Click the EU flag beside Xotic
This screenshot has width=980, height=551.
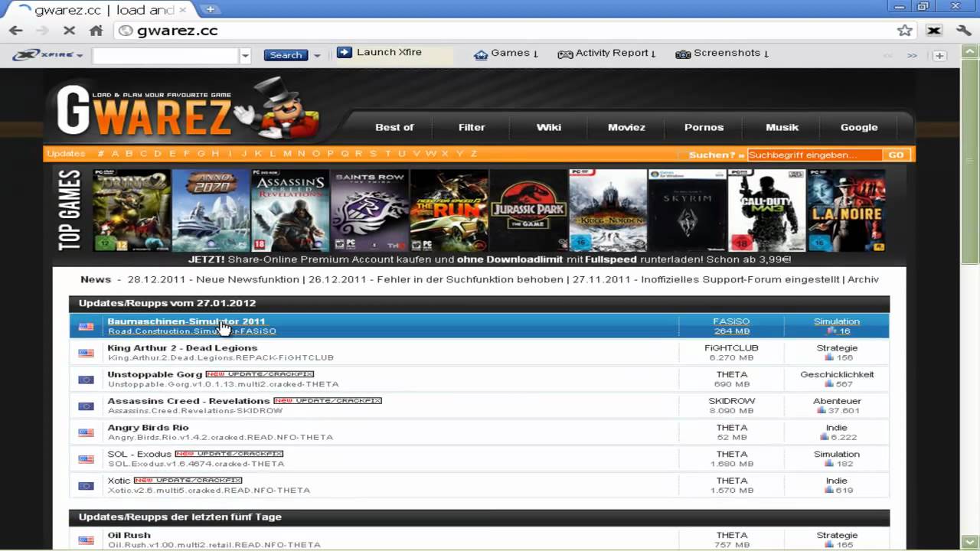pos(86,485)
